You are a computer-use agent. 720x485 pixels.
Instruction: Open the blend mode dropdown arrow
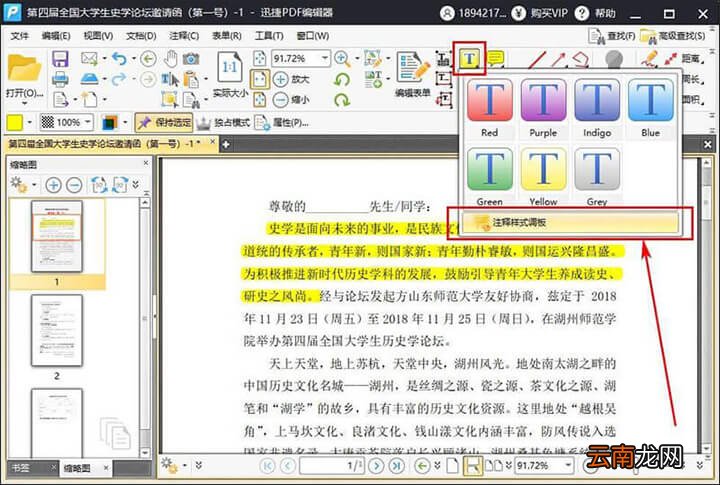(124, 122)
